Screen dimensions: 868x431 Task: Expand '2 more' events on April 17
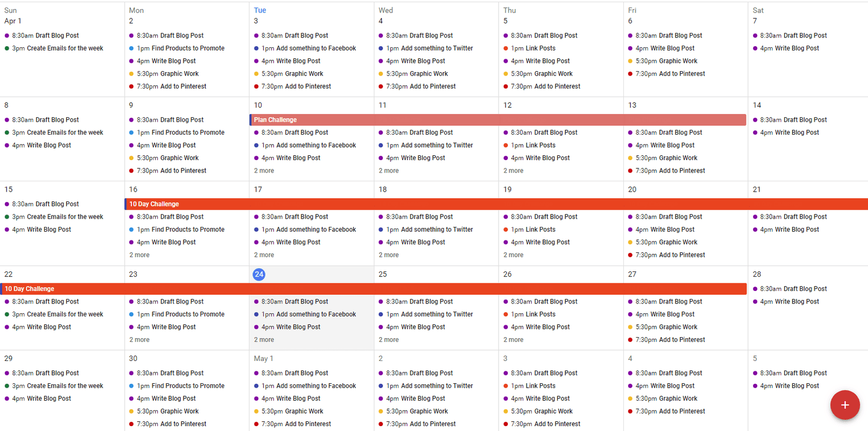[264, 255]
